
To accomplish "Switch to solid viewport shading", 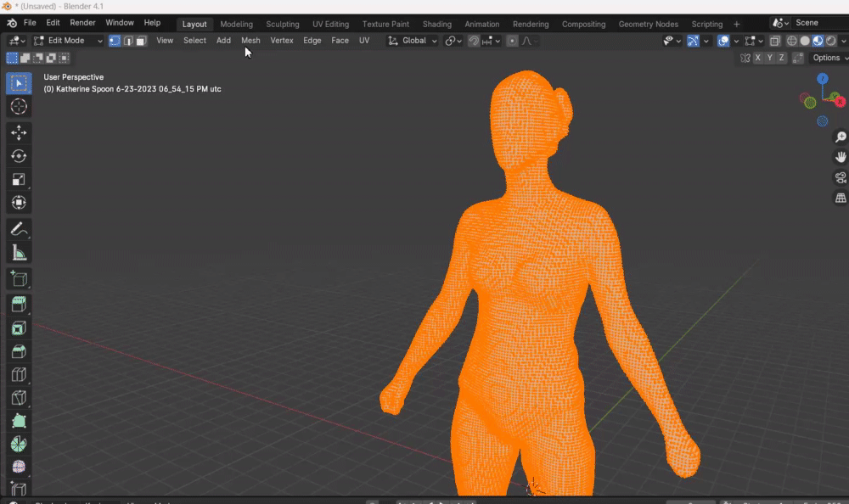I will tap(805, 41).
